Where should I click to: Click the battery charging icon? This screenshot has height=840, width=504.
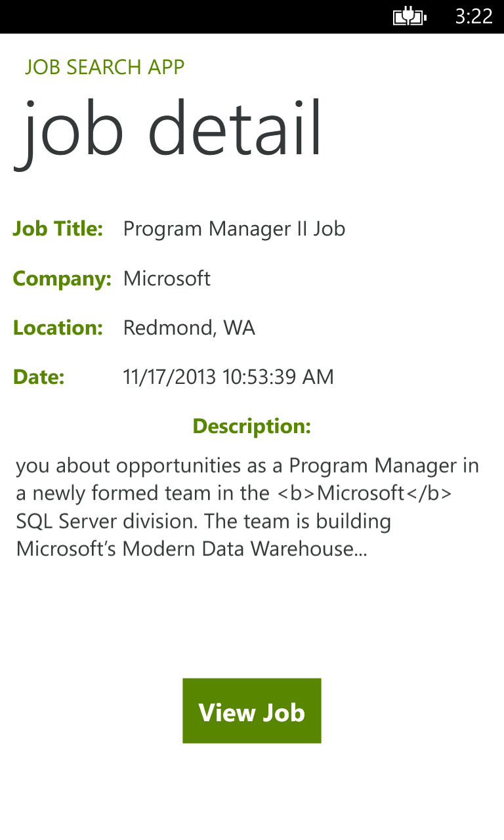(x=408, y=16)
